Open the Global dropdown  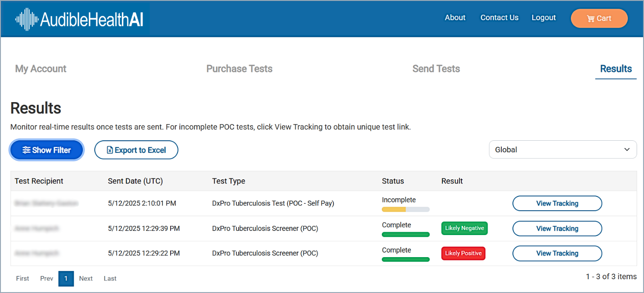[x=563, y=149]
